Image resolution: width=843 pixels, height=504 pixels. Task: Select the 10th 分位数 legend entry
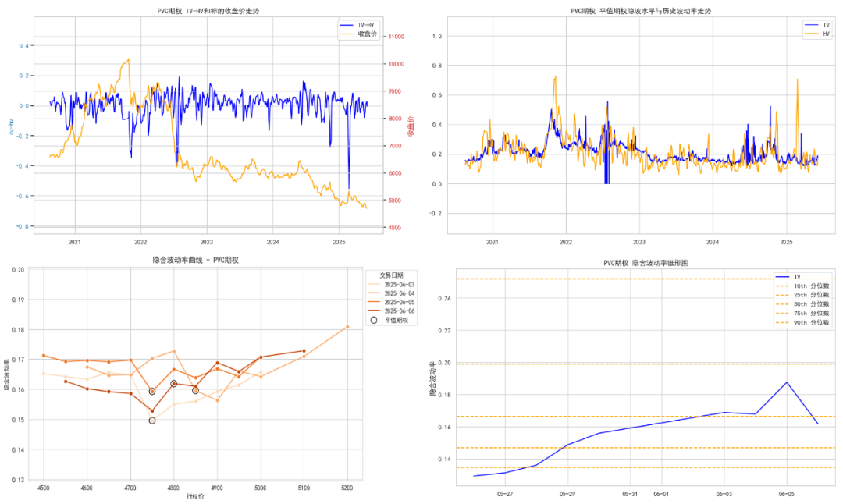click(802, 286)
